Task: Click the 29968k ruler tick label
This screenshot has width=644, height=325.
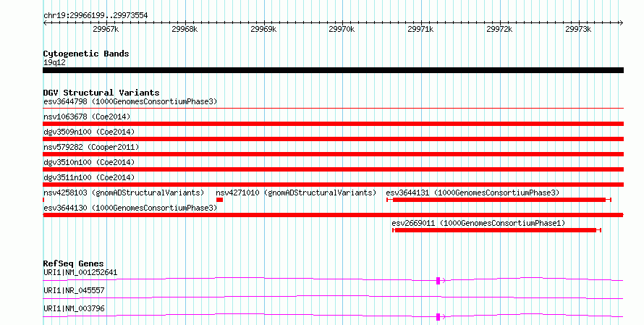Action: click(185, 29)
